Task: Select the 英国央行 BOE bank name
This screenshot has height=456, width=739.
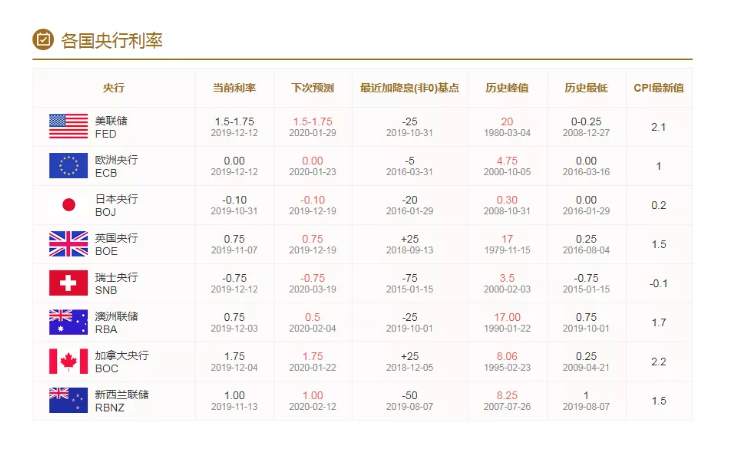Action: coord(116,244)
